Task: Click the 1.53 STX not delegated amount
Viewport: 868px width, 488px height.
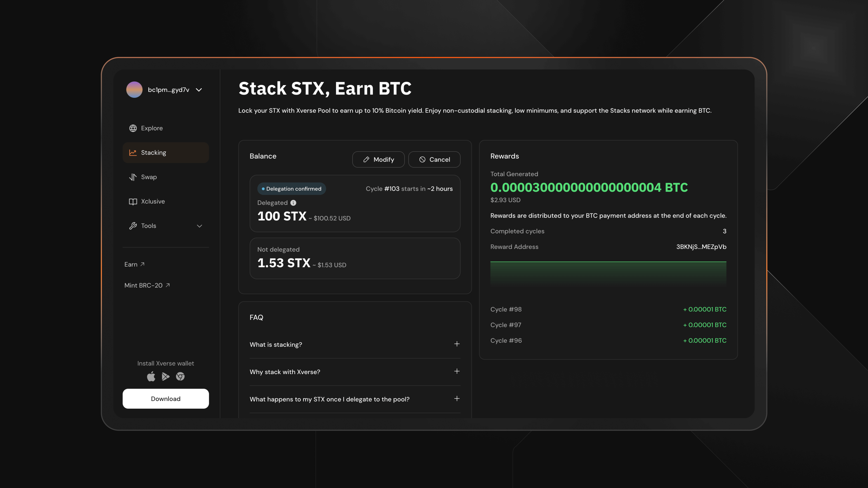Action: point(284,263)
